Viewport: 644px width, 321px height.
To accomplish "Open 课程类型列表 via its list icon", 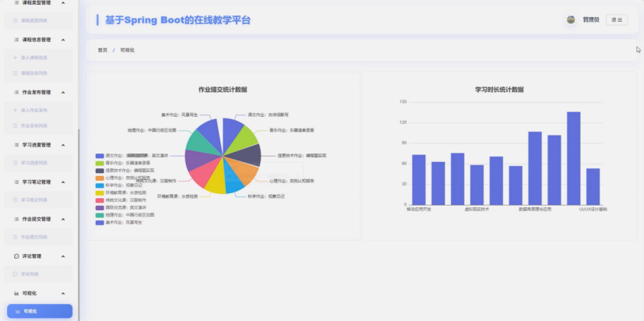I will coord(16,20).
